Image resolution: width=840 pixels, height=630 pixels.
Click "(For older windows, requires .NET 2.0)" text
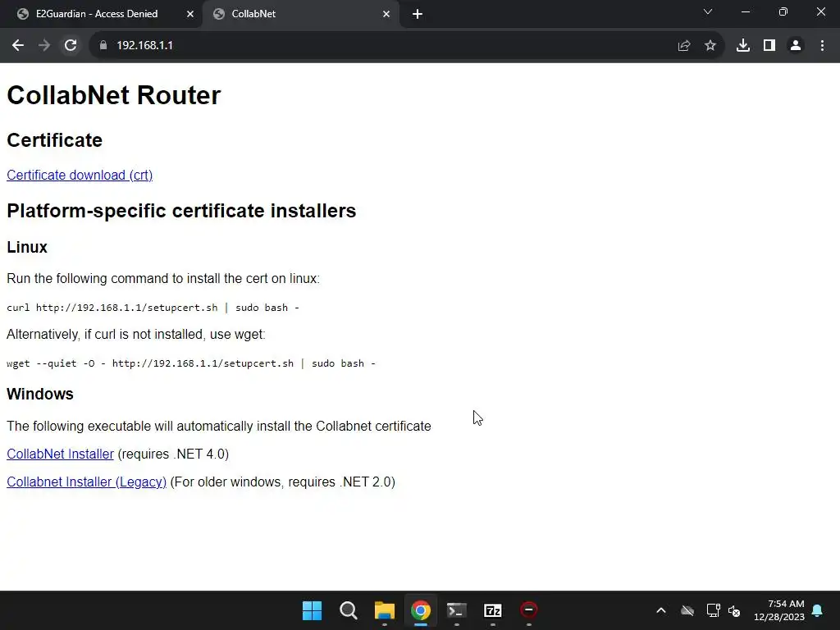pos(282,482)
